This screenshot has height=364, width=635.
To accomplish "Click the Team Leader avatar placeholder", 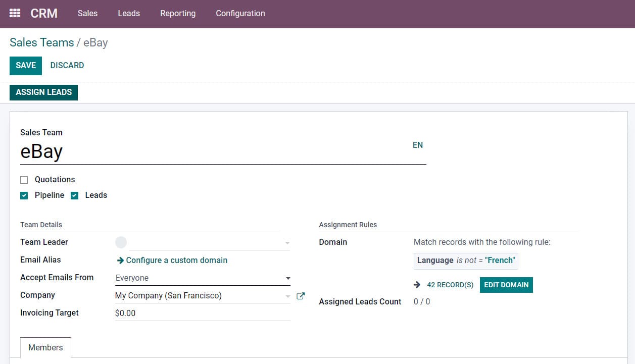I will click(121, 242).
